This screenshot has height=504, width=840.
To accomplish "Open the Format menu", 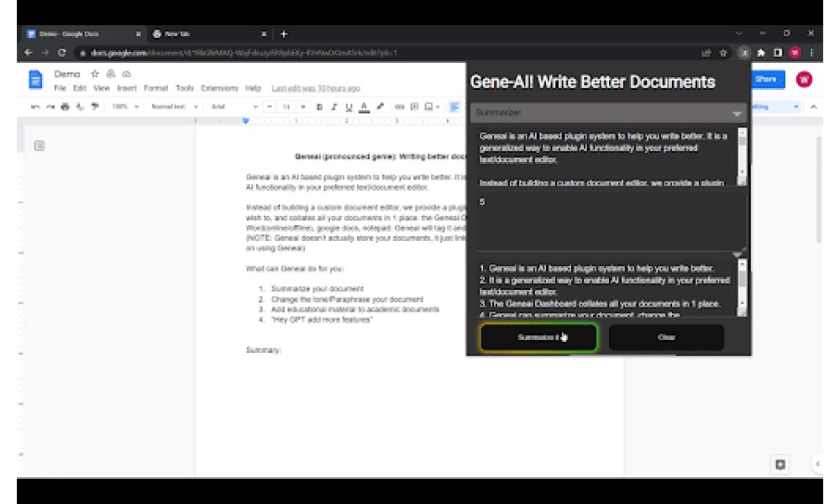I will point(156,88).
